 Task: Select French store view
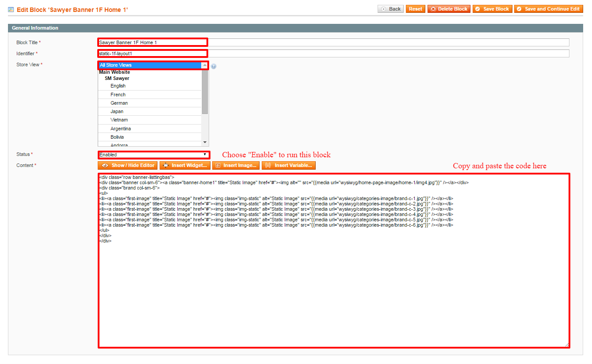point(150,95)
